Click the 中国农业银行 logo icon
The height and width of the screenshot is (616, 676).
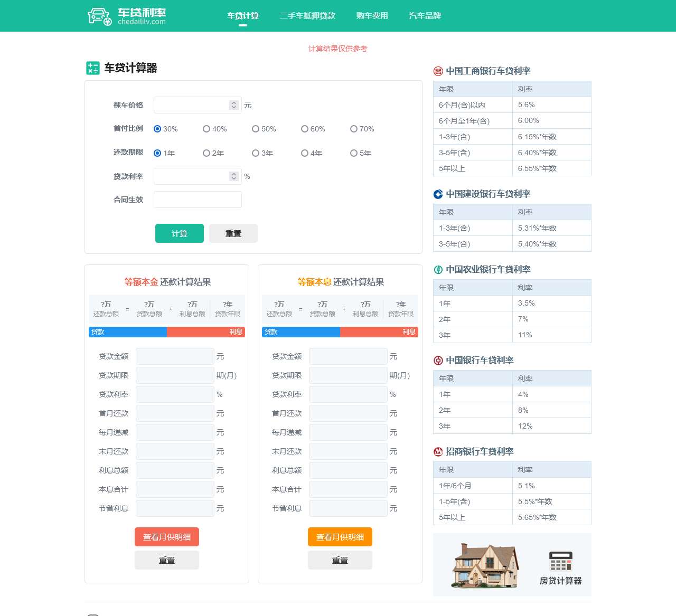tap(438, 270)
